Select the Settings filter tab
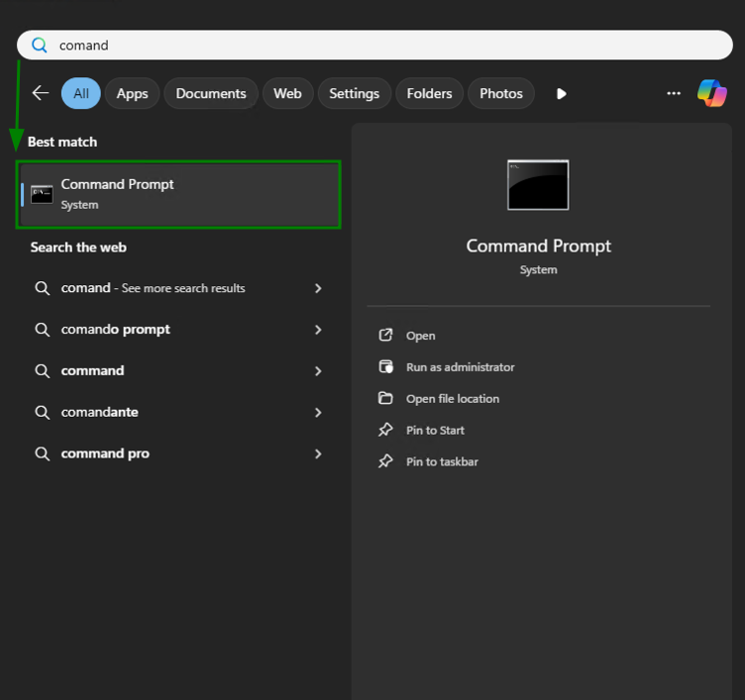This screenshot has height=700, width=745. click(354, 93)
